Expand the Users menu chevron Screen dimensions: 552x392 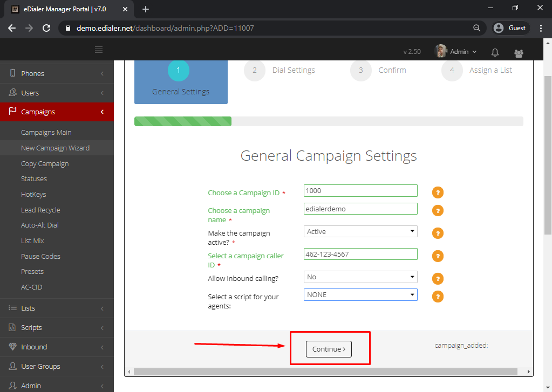[102, 93]
